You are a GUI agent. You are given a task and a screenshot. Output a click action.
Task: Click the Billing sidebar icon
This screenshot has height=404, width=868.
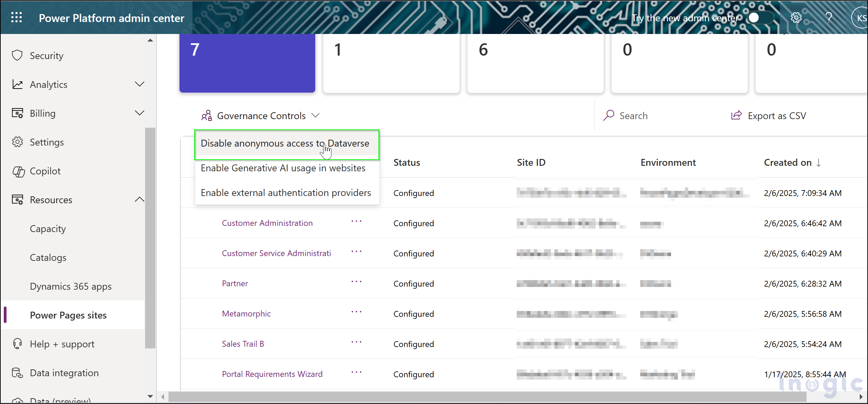pyautogui.click(x=17, y=113)
